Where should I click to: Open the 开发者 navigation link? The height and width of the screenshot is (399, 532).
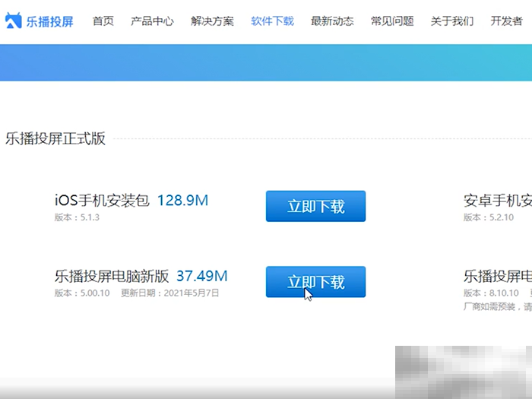(507, 21)
